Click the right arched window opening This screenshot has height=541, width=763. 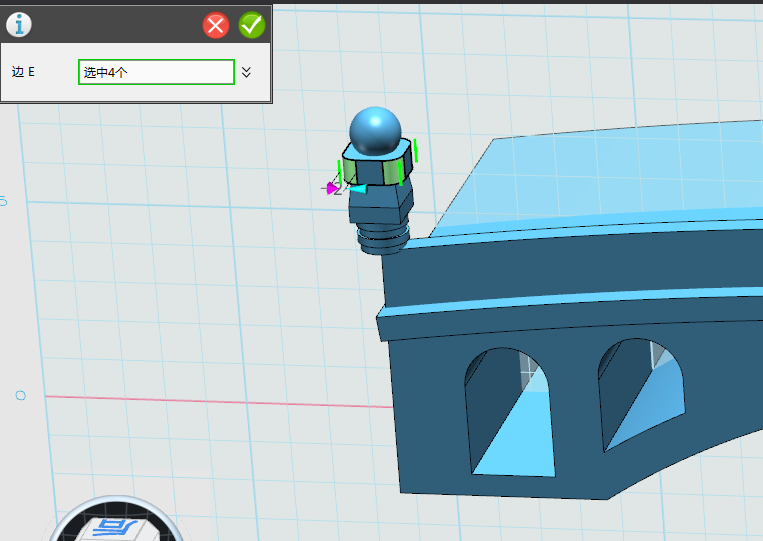click(640, 395)
